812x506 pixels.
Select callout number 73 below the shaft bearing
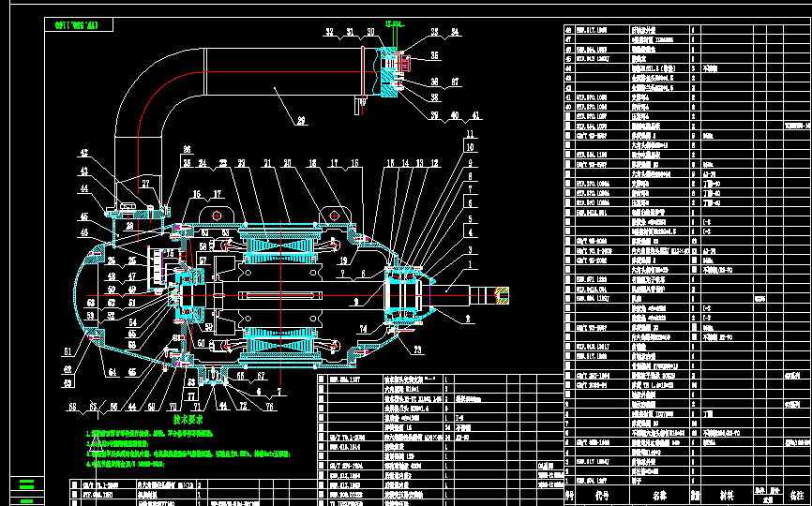pos(416,349)
